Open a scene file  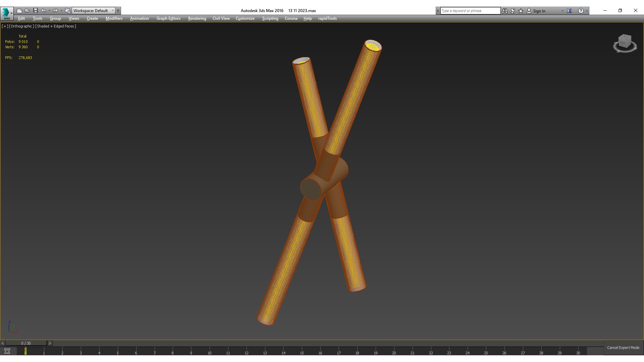pyautogui.click(x=28, y=11)
